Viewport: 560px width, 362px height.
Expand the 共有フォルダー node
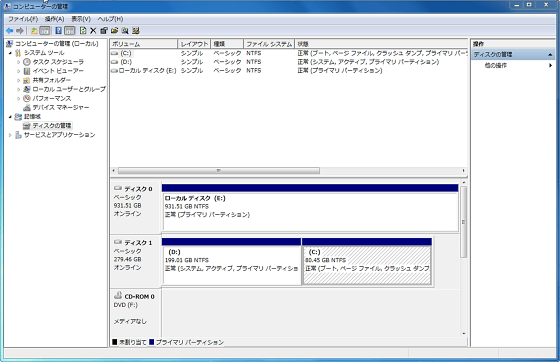pyautogui.click(x=19, y=80)
